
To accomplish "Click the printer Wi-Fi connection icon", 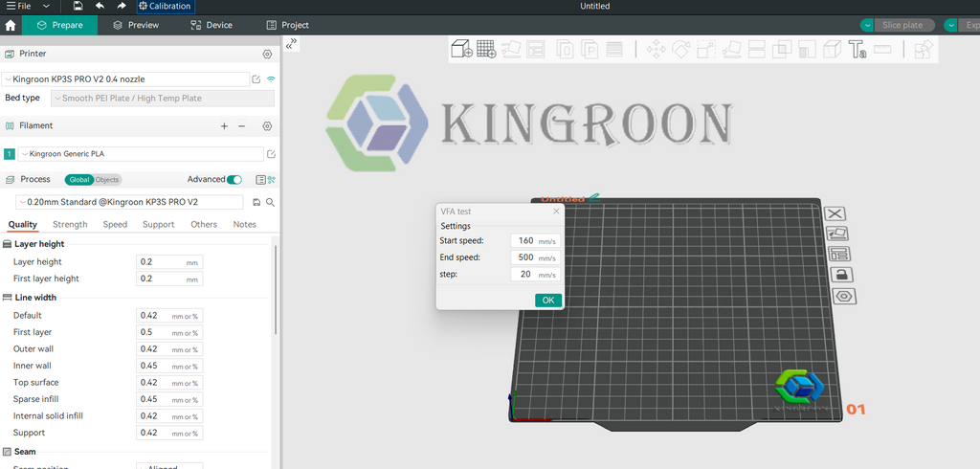I will 271,79.
